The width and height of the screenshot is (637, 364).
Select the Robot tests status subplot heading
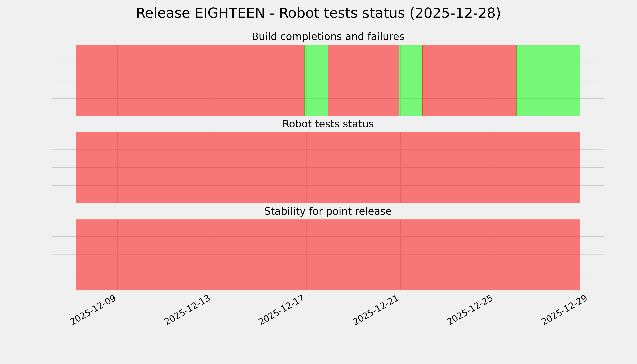pyautogui.click(x=328, y=124)
